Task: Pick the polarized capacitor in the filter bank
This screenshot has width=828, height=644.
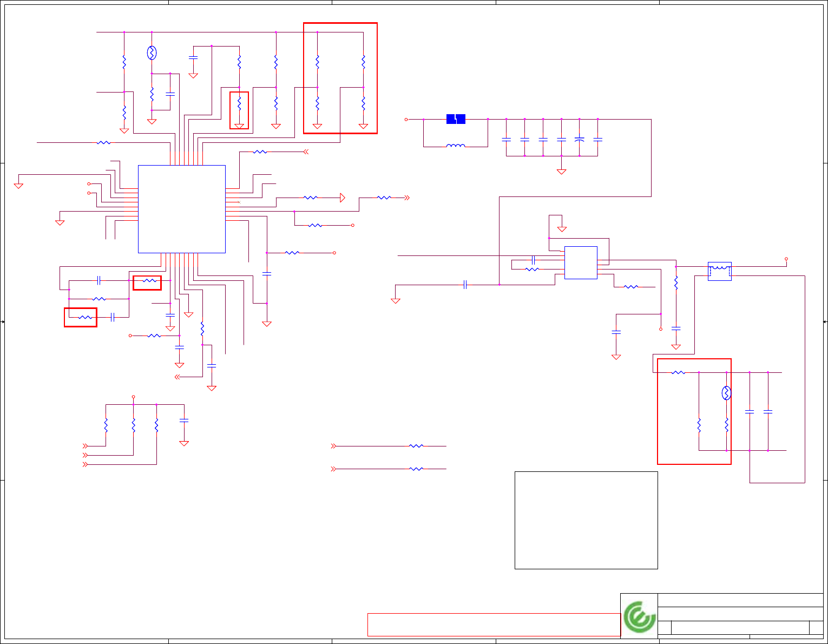Action: pos(579,140)
